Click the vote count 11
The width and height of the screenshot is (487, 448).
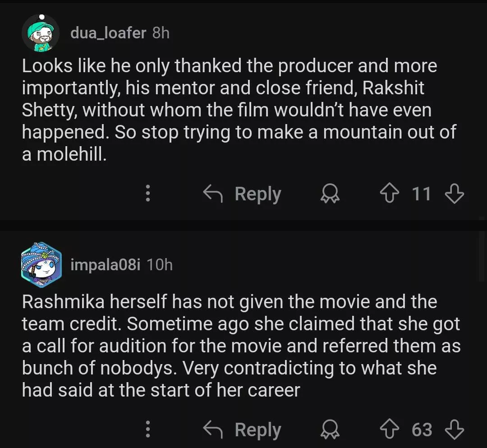[x=422, y=194]
